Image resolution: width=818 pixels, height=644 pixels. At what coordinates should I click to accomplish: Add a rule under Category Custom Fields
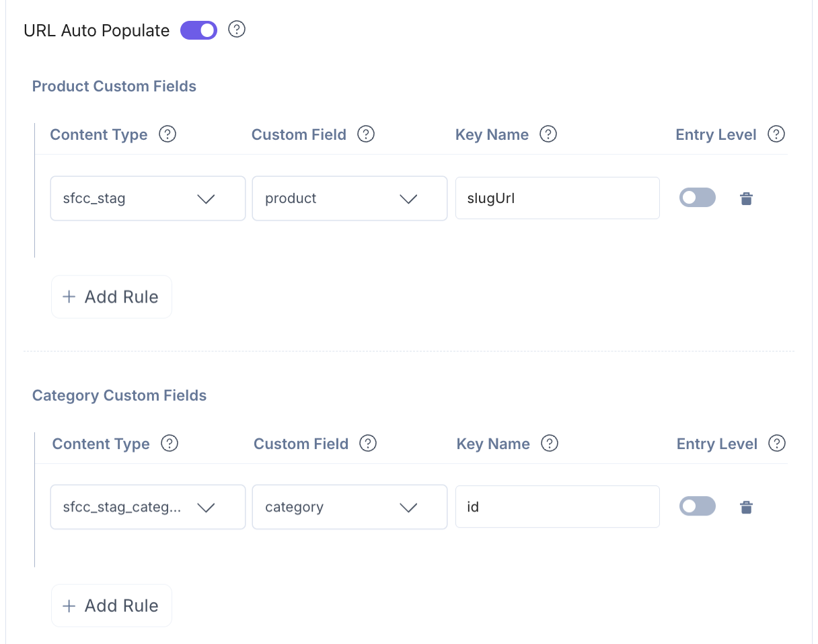(111, 605)
